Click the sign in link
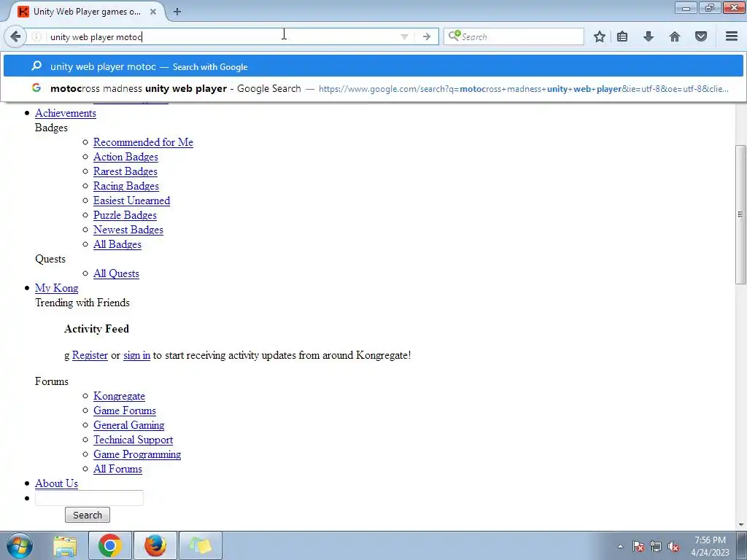 click(x=136, y=355)
